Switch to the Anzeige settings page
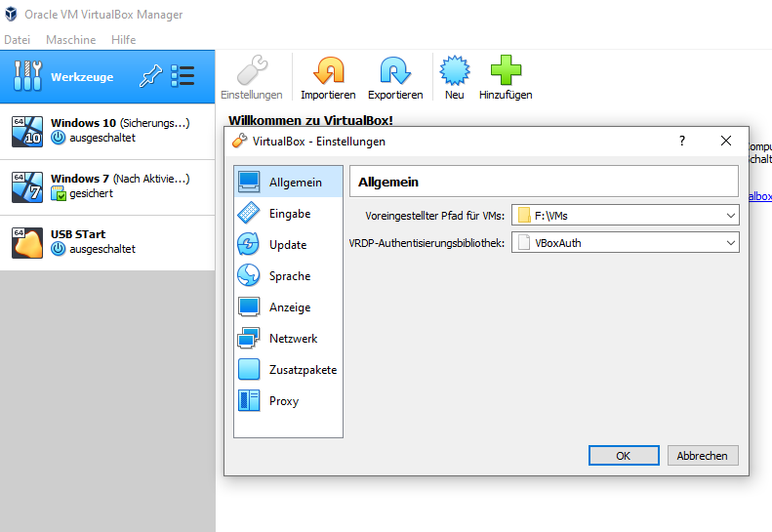This screenshot has width=772, height=532. pyautogui.click(x=289, y=307)
